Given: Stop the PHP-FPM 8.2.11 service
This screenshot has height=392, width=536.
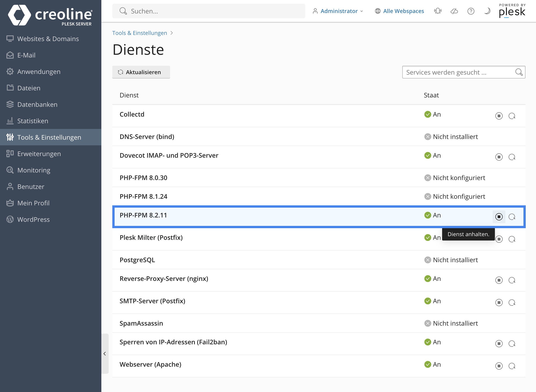Looking at the screenshot, I should [x=499, y=217].
